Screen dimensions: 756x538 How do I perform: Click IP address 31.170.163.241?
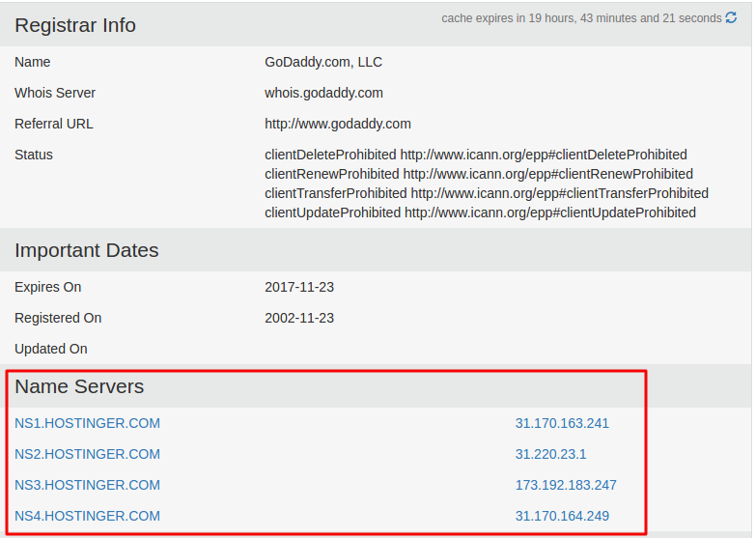click(562, 423)
